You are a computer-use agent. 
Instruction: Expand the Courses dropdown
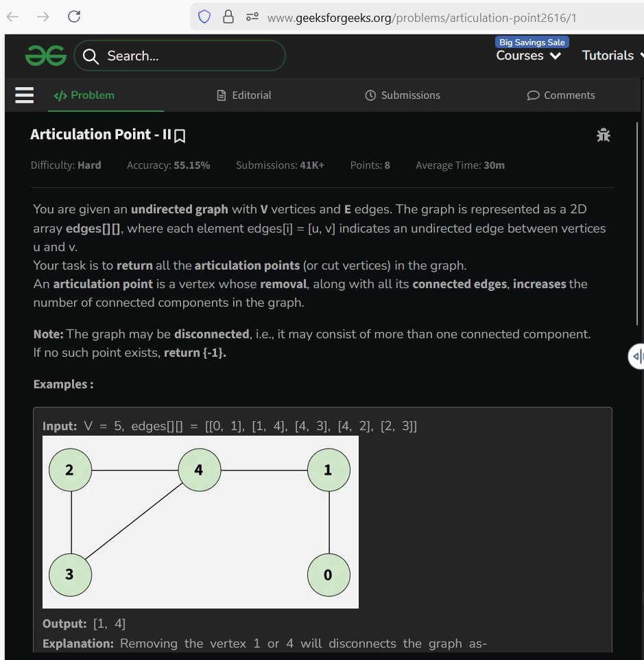point(528,56)
